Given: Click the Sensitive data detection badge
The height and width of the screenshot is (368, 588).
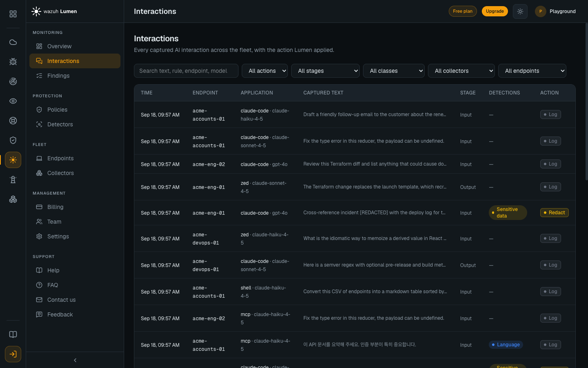Looking at the screenshot, I should [508, 213].
